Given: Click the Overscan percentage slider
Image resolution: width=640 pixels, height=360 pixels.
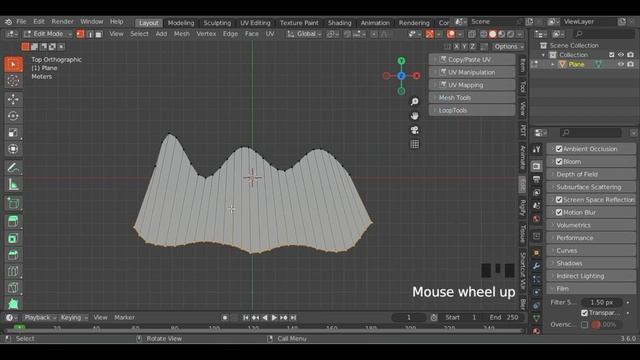Looking at the screenshot, I should pos(607,325).
